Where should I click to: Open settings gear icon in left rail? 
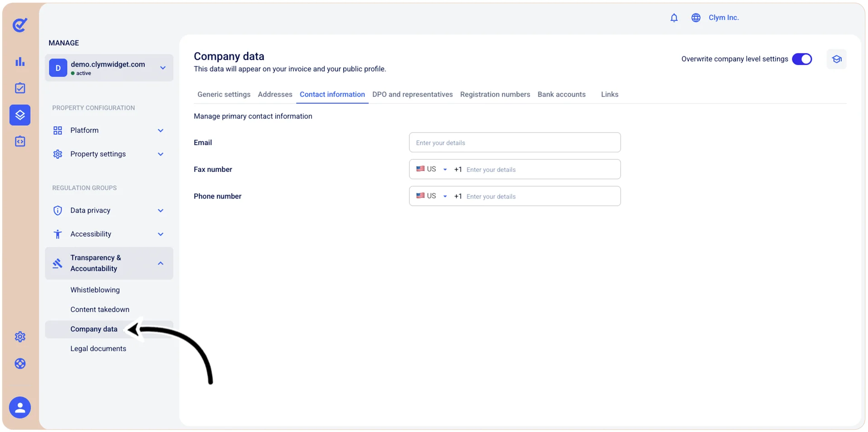pos(20,337)
